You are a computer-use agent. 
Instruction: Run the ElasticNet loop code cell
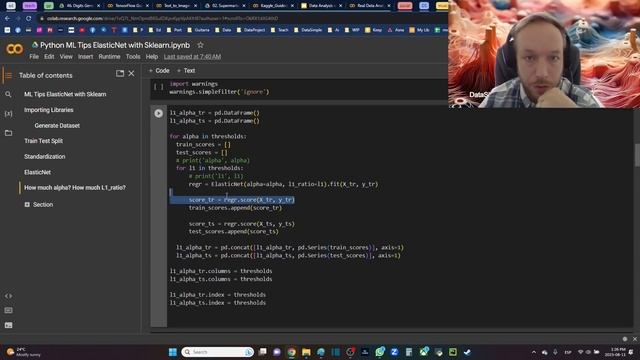pyautogui.click(x=158, y=113)
